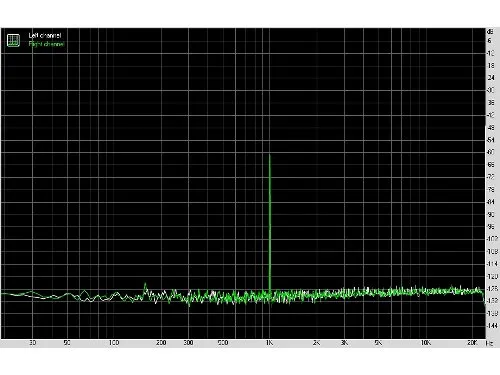
Task: Click the 1K frequency axis label
Action: pos(269,343)
